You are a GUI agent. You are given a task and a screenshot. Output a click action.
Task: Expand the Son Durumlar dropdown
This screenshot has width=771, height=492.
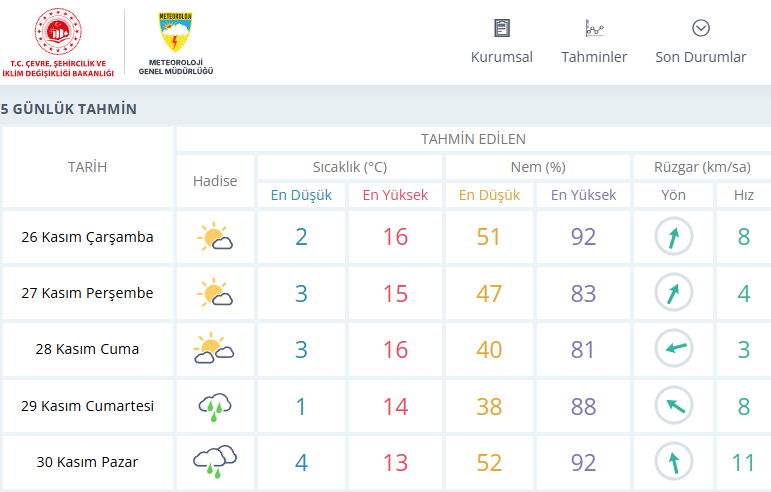click(700, 57)
